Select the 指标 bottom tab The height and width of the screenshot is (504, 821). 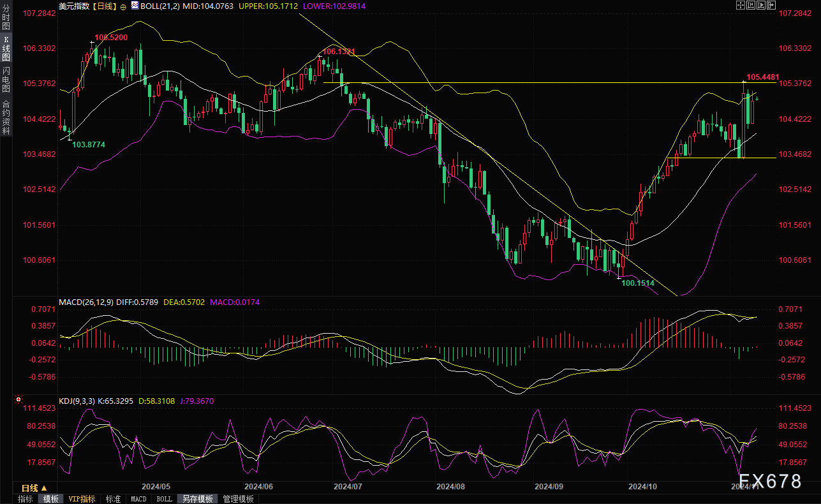(26, 499)
